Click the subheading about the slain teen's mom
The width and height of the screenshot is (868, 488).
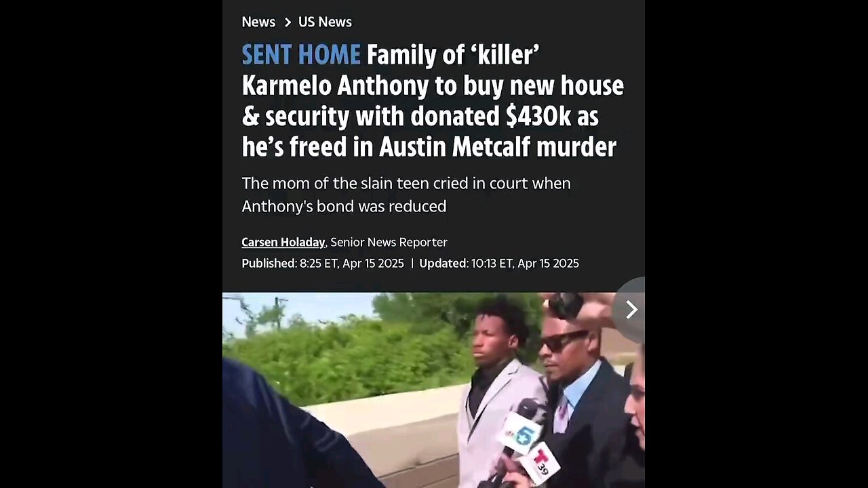coord(406,195)
